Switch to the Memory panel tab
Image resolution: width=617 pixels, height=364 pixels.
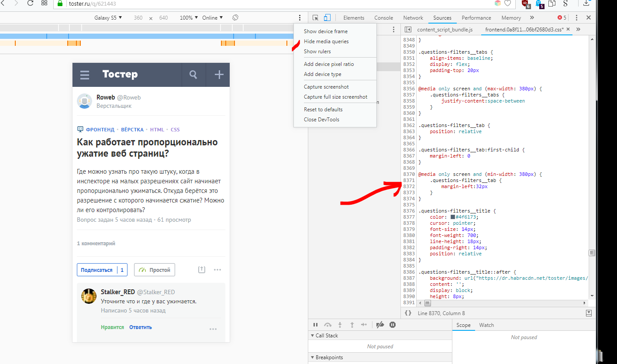(x=511, y=18)
